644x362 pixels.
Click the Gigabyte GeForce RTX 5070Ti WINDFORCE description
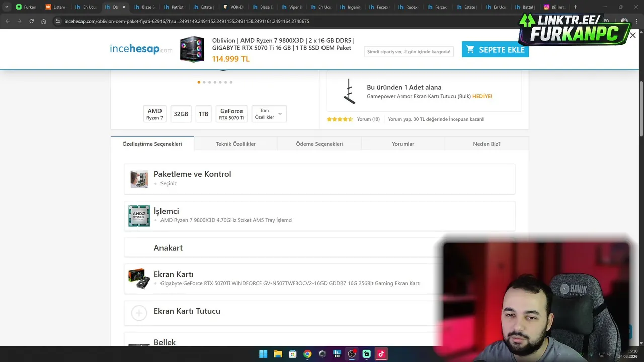(x=290, y=283)
